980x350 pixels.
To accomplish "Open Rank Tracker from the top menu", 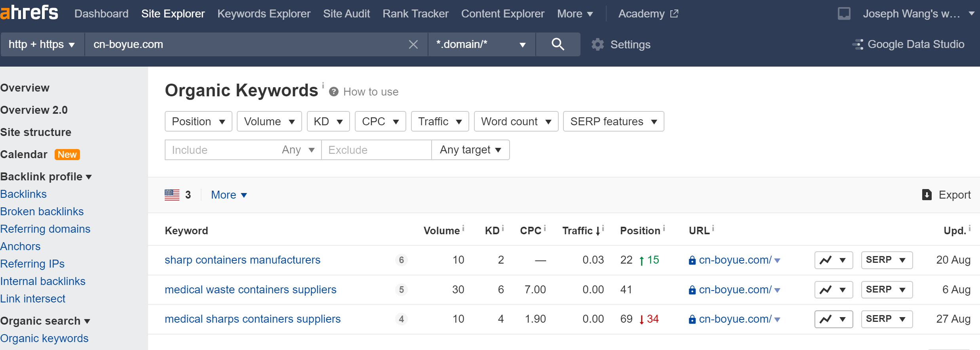I will pyautogui.click(x=415, y=14).
